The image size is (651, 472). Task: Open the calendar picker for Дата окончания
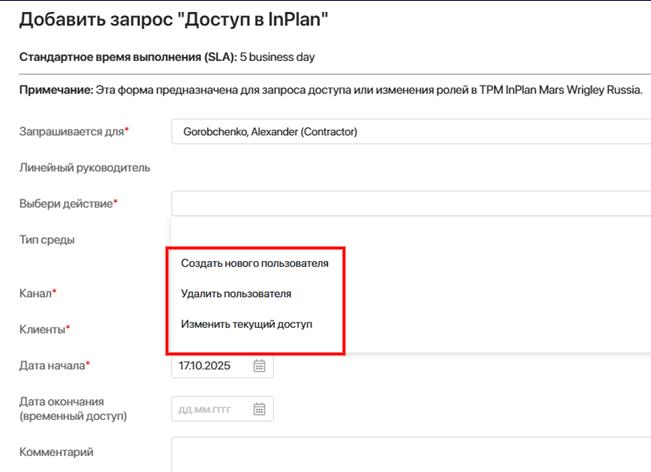pyautogui.click(x=259, y=408)
